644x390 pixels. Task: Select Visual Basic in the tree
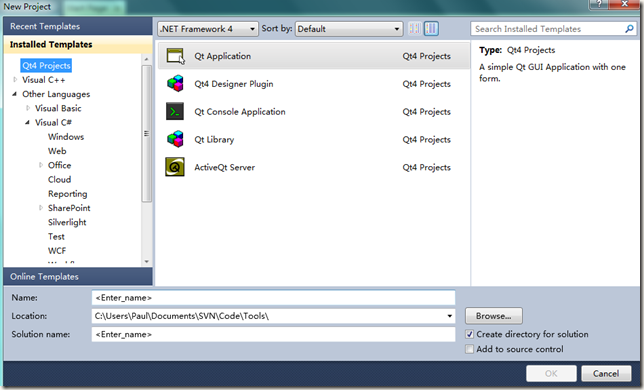pos(58,108)
